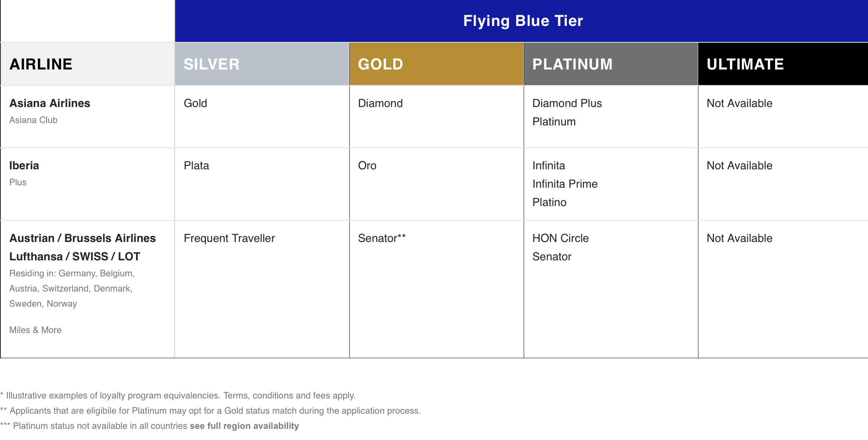Select the AIRLINE column header
Image resolution: width=868 pixels, height=440 pixels.
coord(41,64)
